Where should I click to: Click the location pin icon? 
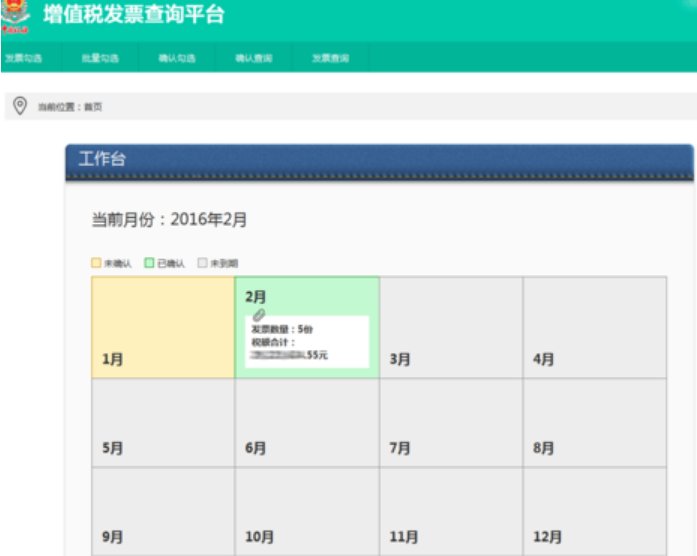point(20,106)
